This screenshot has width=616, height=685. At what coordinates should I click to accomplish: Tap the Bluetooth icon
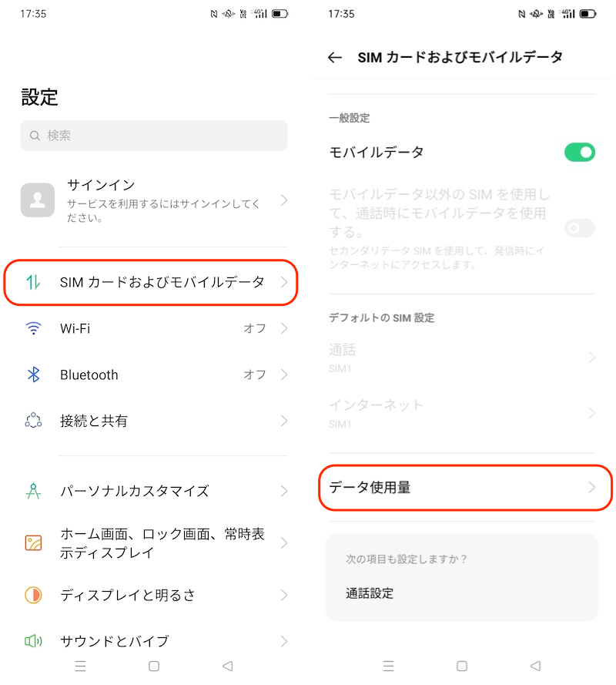(x=33, y=374)
